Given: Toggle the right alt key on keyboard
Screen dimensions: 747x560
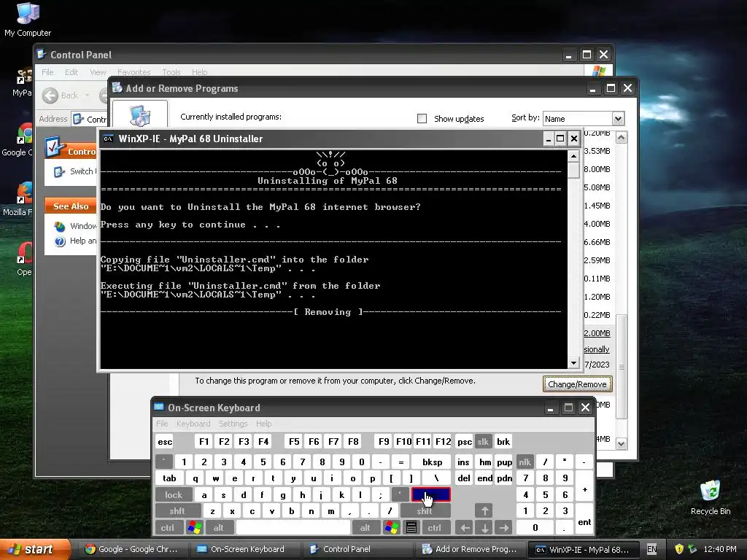Looking at the screenshot, I should pos(365,528).
